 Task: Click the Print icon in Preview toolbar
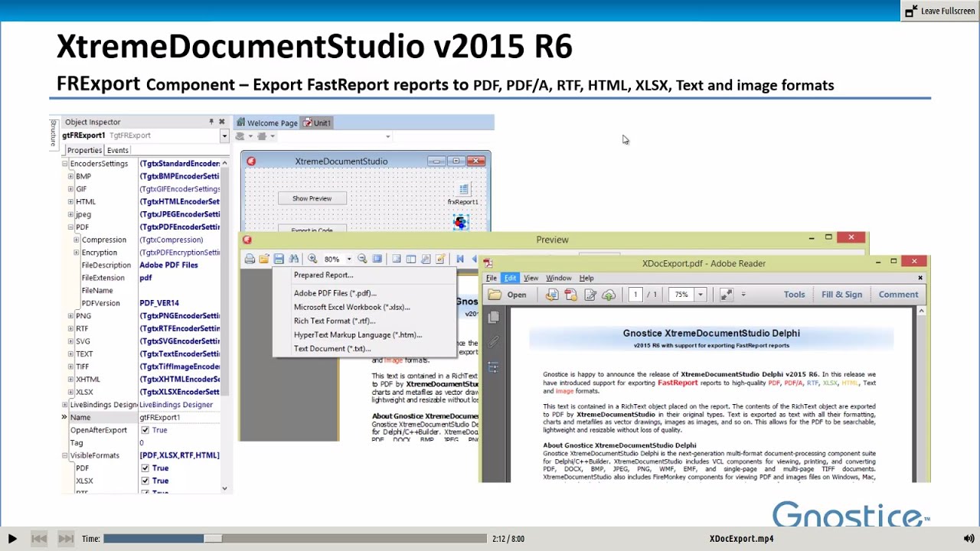[250, 259]
